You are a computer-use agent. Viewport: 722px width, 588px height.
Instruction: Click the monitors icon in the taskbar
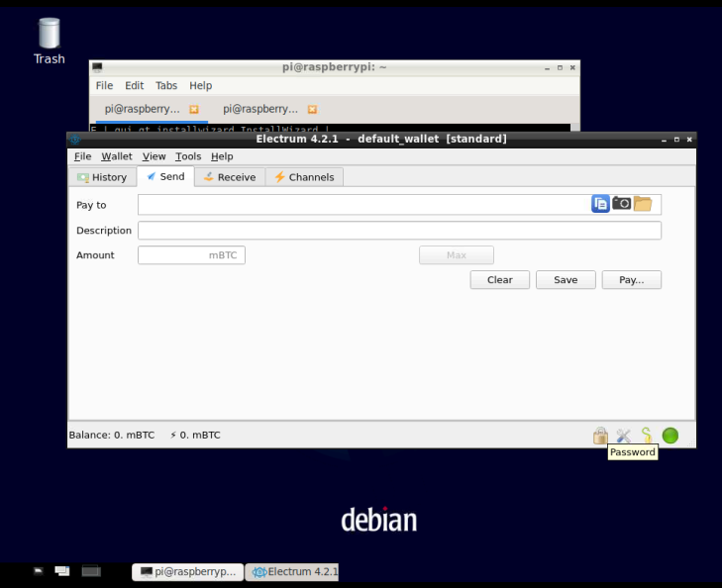point(61,571)
